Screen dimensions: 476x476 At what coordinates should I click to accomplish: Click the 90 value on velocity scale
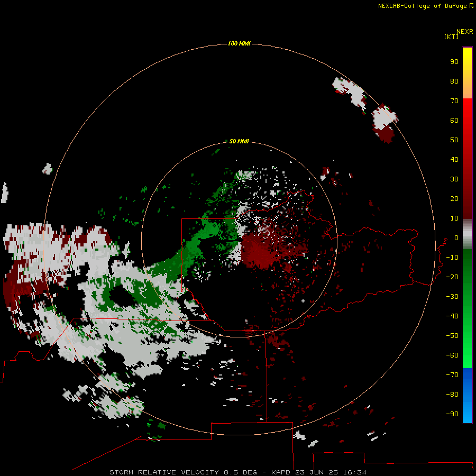(x=454, y=62)
